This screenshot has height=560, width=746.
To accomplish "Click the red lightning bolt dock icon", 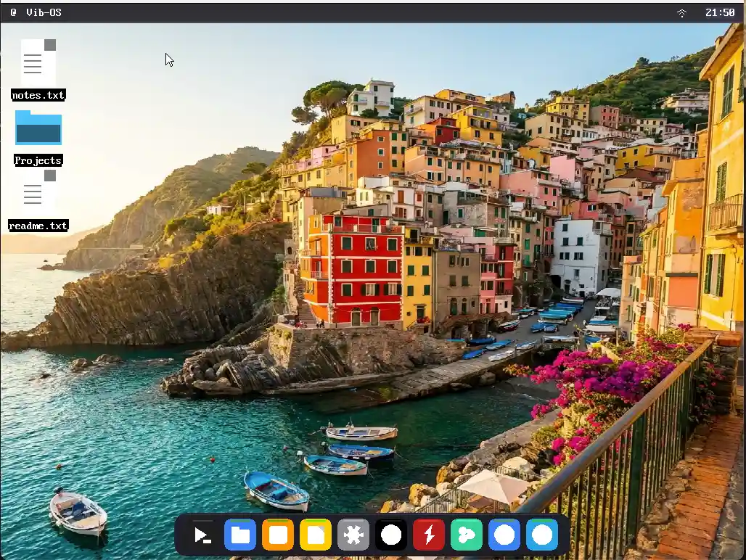I will pos(429,535).
